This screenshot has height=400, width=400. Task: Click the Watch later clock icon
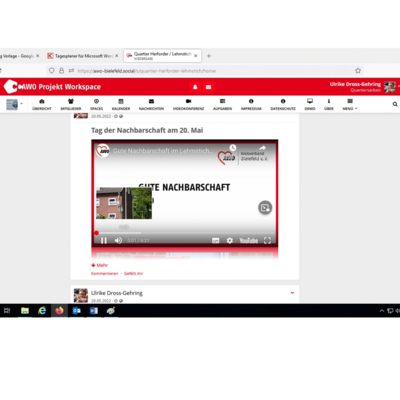pos(233,148)
